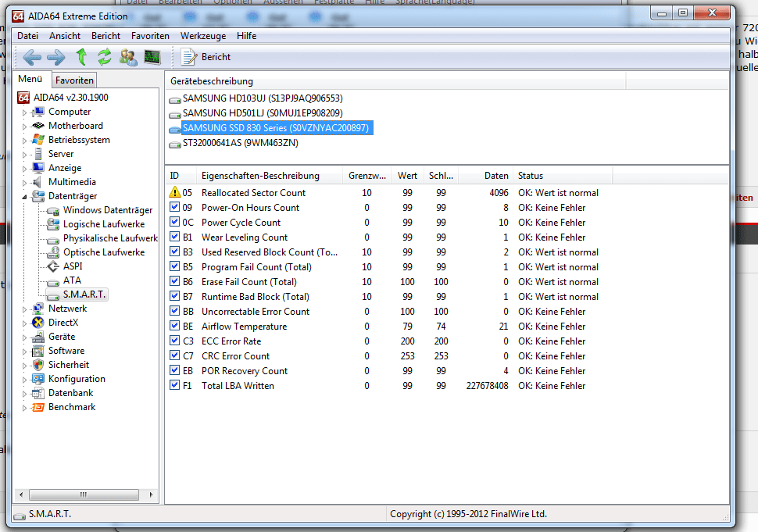Viewport: 758px width, 532px height.
Task: Expand the Software tree node
Action: click(x=24, y=352)
